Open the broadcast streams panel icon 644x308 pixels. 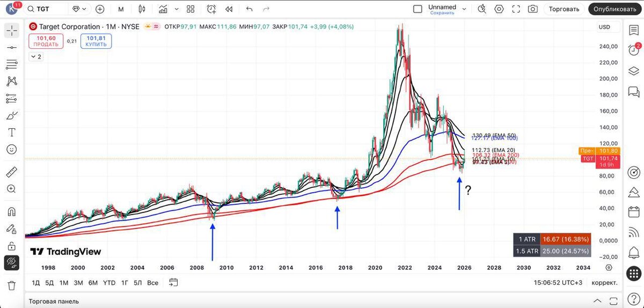point(633,233)
